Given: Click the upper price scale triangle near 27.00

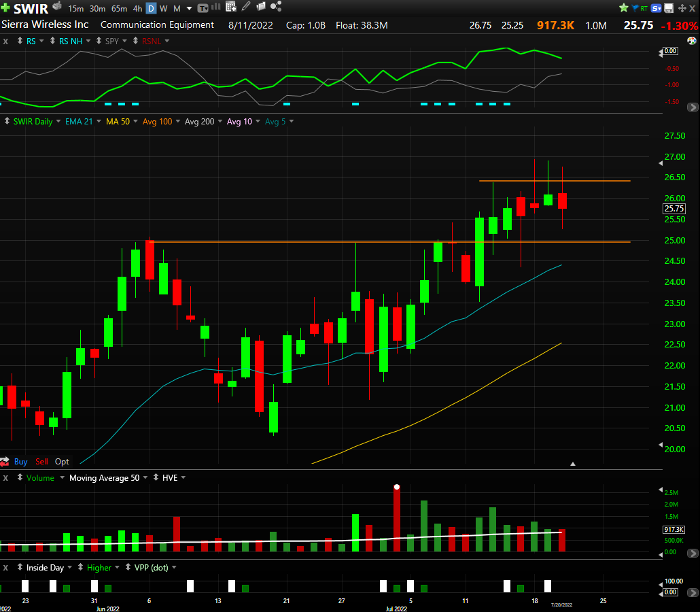Looking at the screenshot, I should 661,163.
